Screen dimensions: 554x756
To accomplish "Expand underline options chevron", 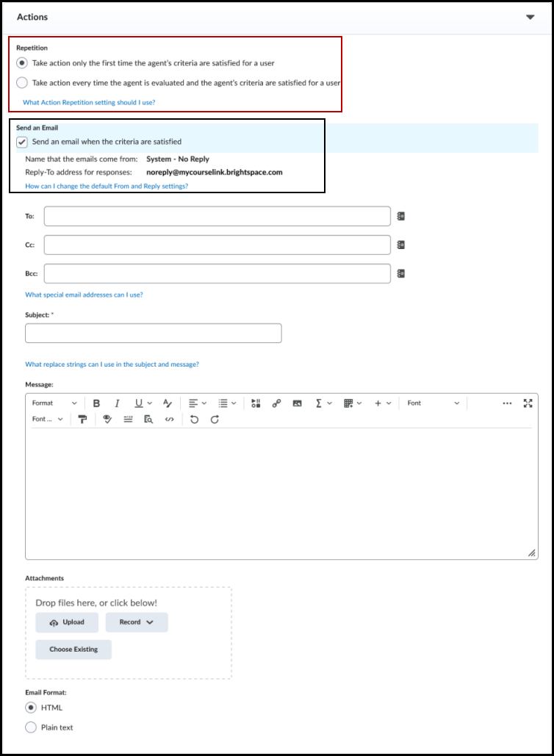I will [149, 403].
